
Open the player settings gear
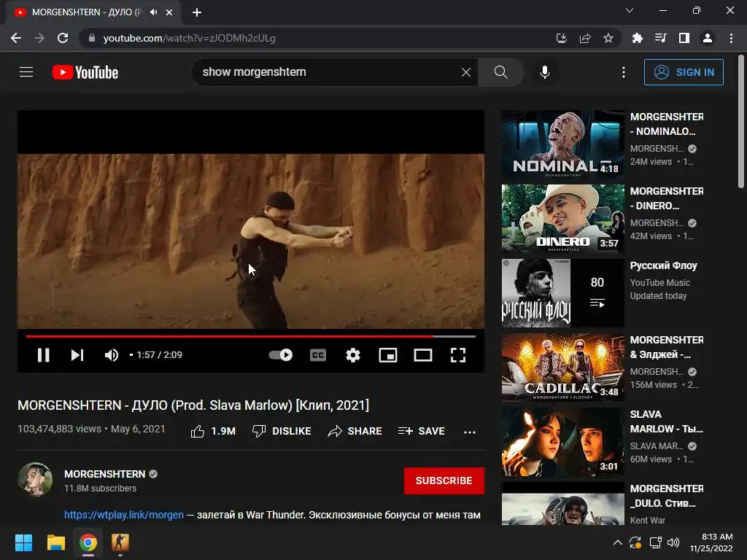(x=353, y=355)
